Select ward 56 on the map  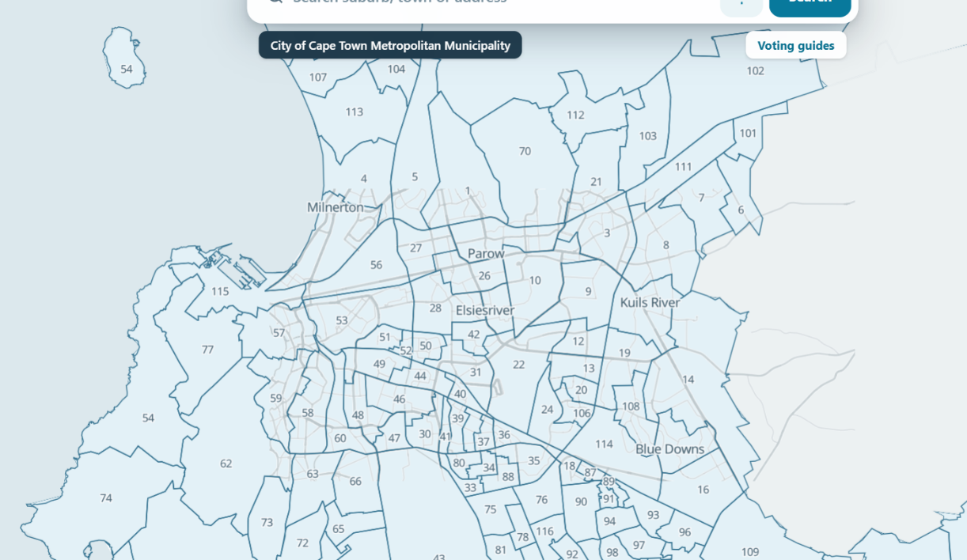[x=376, y=266]
